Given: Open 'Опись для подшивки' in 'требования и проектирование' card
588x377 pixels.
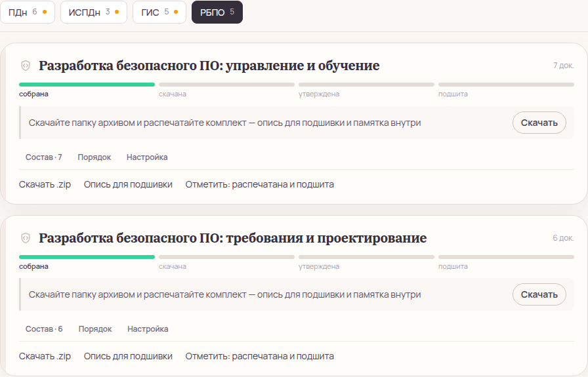Looking at the screenshot, I should 128,356.
